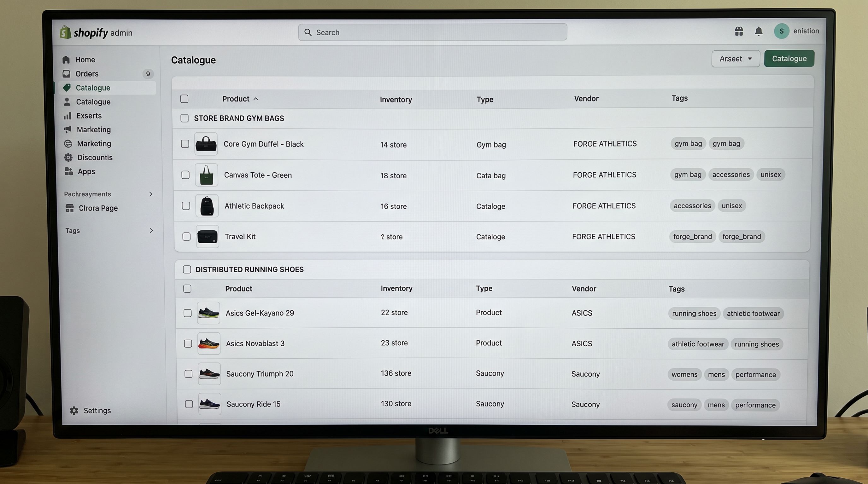The image size is (868, 484).
Task: Check DISTRIBUTED RUNNING SHOES group checkbox
Action: point(187,269)
